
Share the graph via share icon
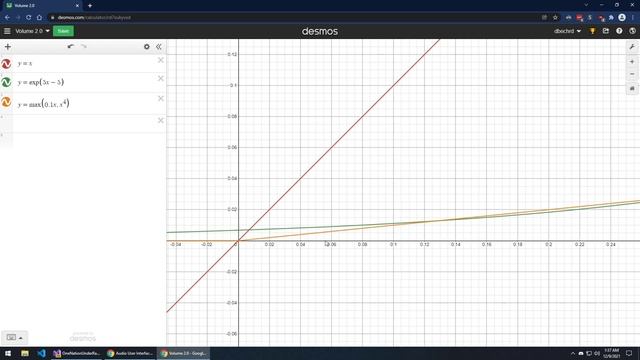pos(606,31)
